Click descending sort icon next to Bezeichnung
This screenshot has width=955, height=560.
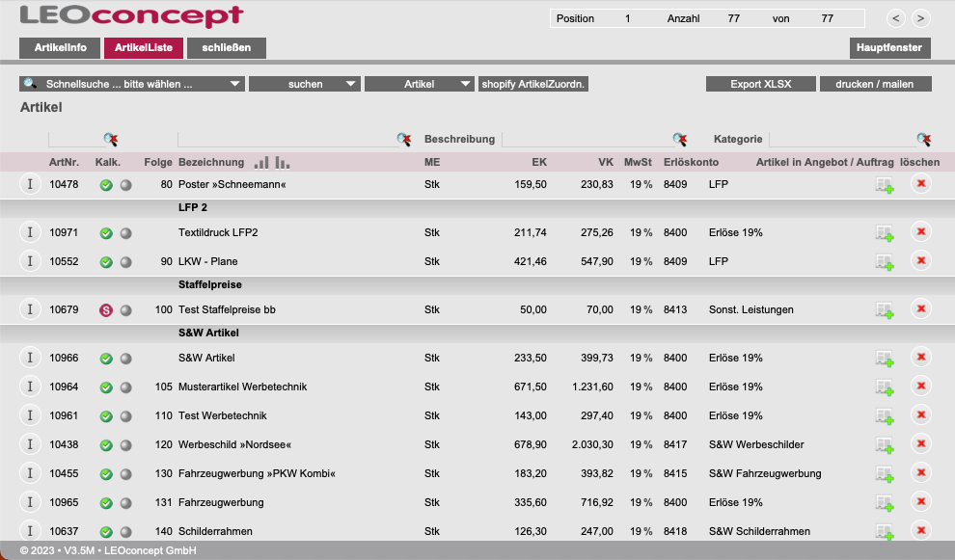pyautogui.click(x=282, y=162)
